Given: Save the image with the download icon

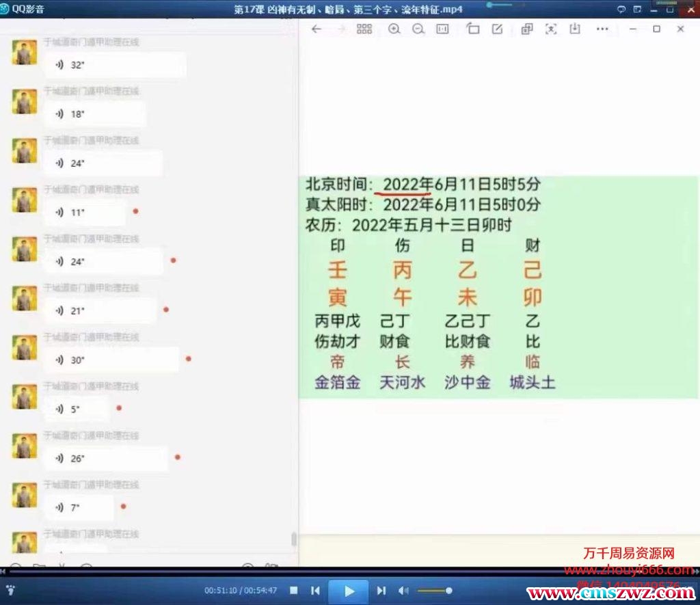Looking at the screenshot, I should (x=575, y=29).
